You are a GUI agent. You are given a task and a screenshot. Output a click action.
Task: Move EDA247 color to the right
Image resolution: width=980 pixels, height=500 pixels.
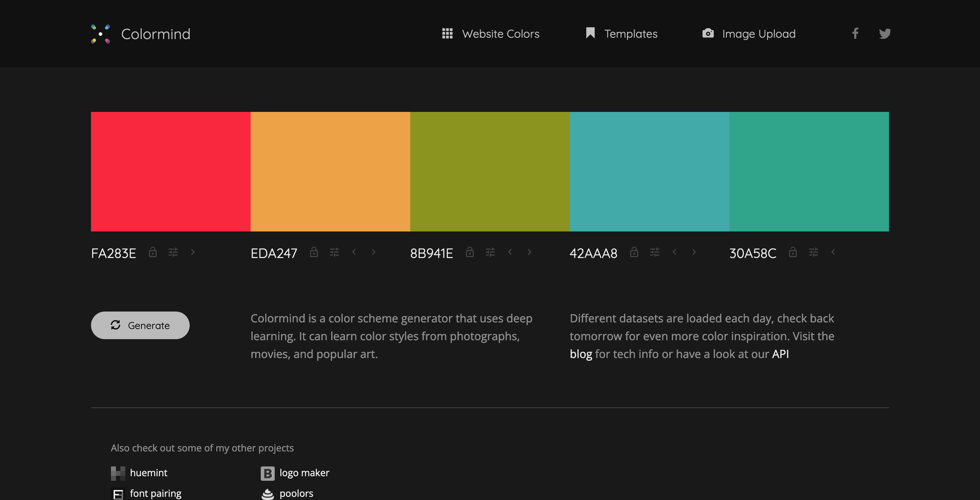click(373, 252)
